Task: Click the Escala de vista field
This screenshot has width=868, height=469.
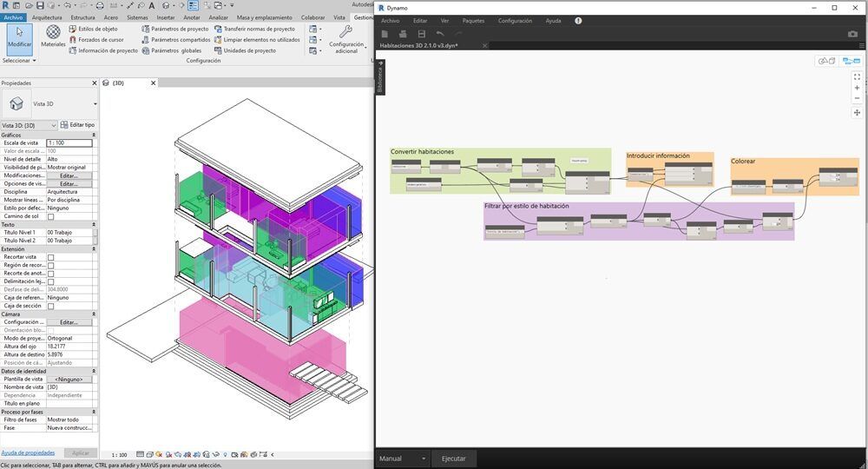Action: coord(69,143)
